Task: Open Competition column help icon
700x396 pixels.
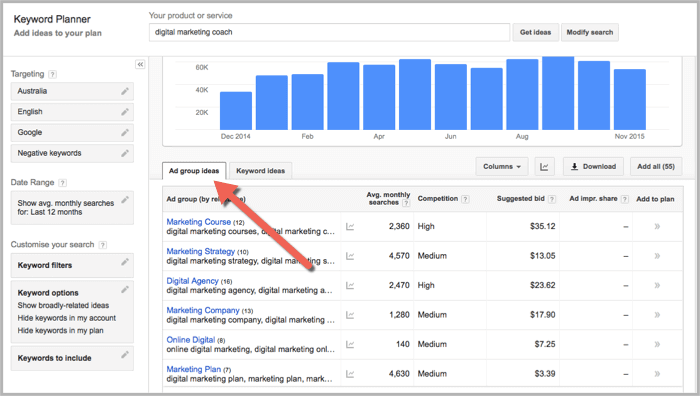Action: click(465, 199)
